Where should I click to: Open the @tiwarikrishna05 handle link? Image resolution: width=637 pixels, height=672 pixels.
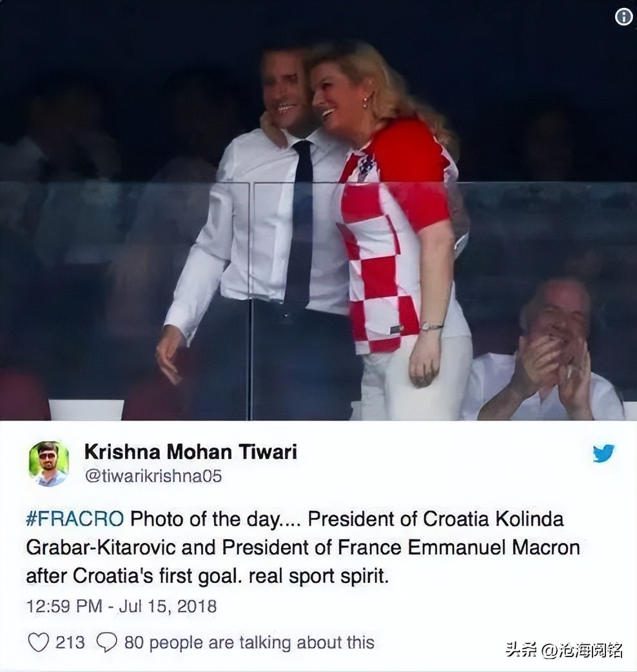(x=153, y=476)
